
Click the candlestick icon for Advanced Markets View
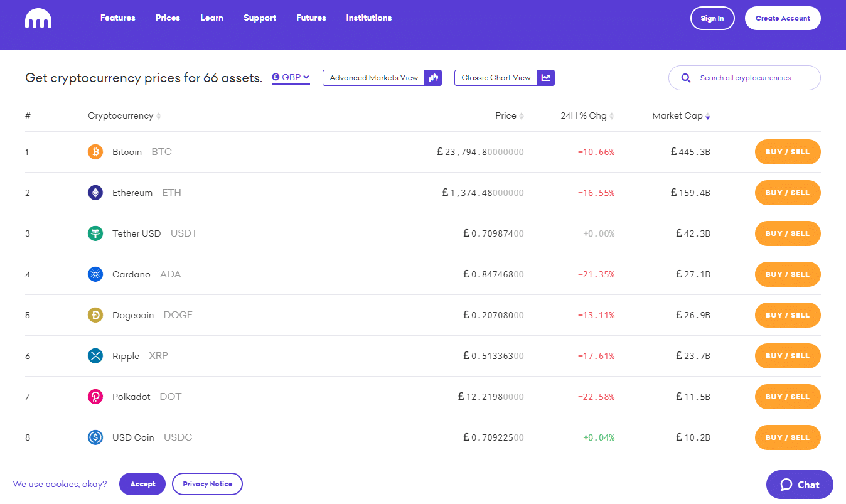point(433,78)
